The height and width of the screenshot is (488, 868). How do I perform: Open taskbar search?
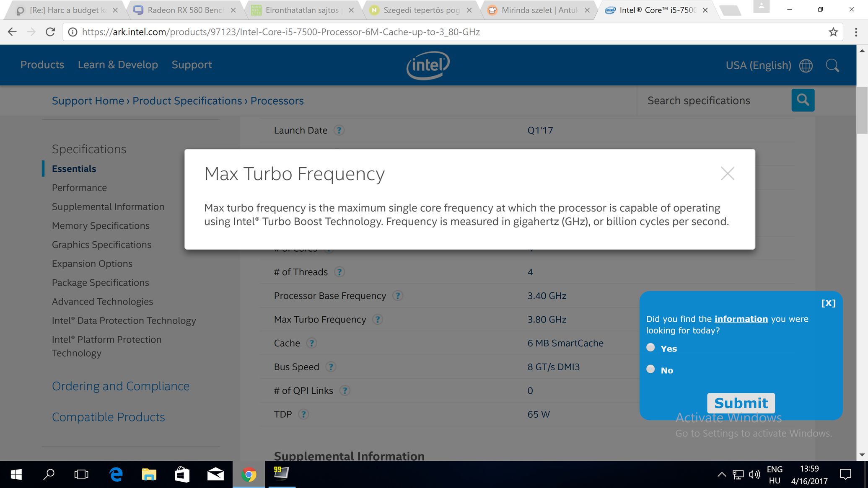(49, 474)
